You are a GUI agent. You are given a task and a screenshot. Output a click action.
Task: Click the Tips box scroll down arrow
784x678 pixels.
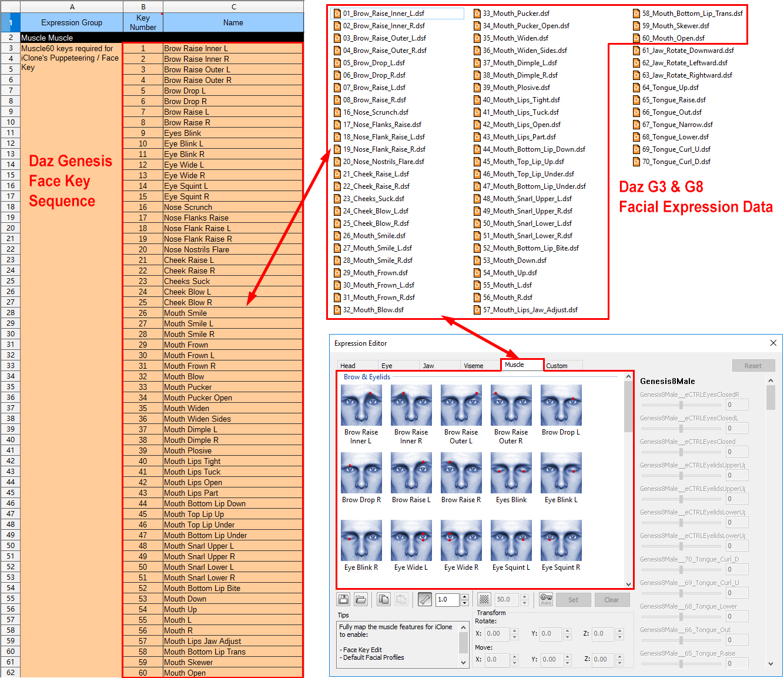tap(463, 662)
